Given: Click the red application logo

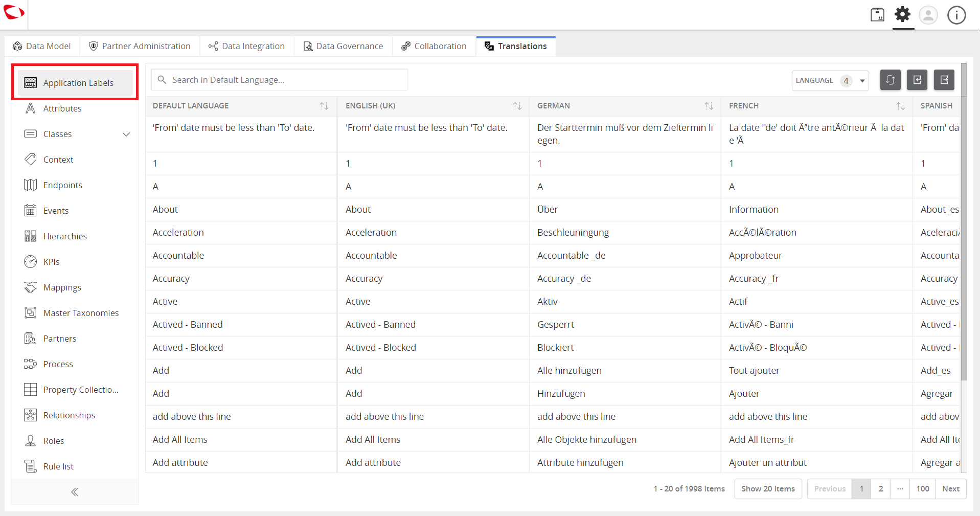Looking at the screenshot, I should coord(14,12).
